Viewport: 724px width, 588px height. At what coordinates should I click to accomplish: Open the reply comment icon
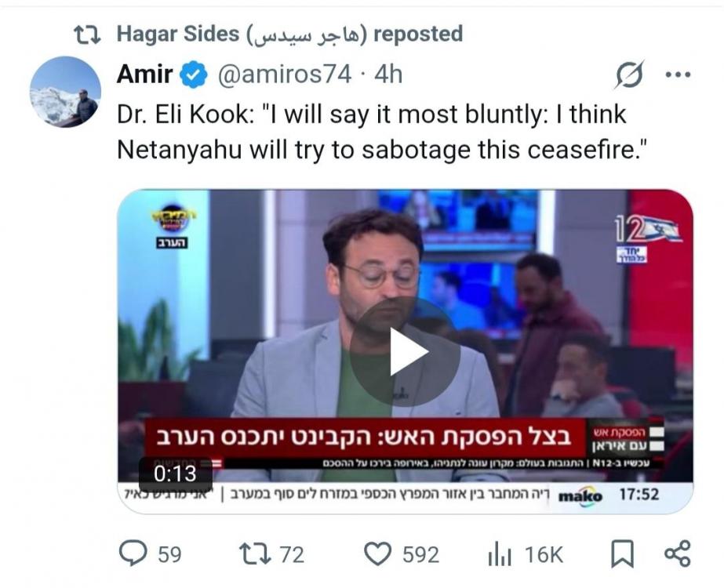[x=133, y=554]
